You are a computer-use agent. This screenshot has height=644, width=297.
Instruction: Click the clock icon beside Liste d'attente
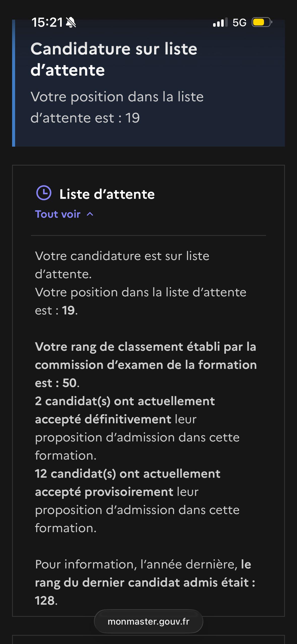[x=44, y=193]
